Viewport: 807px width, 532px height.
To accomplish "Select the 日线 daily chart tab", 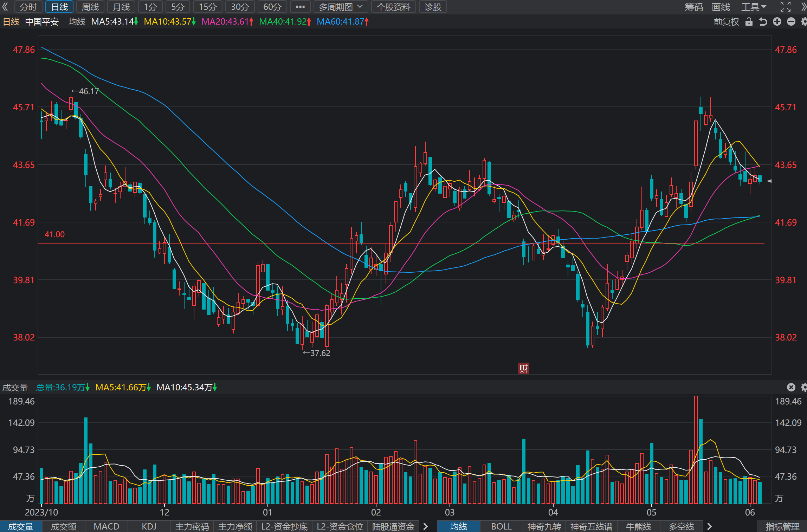I will (59, 7).
